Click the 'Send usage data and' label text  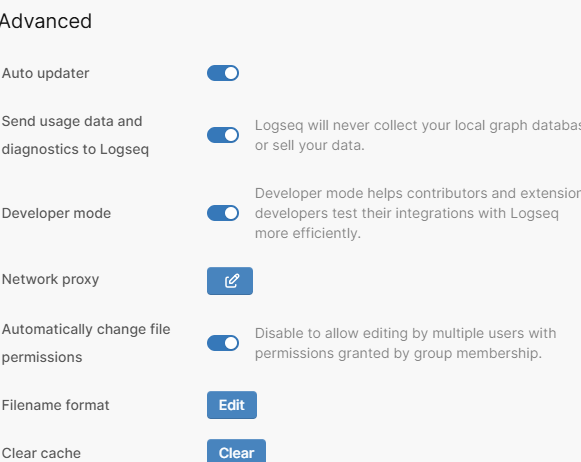[72, 121]
